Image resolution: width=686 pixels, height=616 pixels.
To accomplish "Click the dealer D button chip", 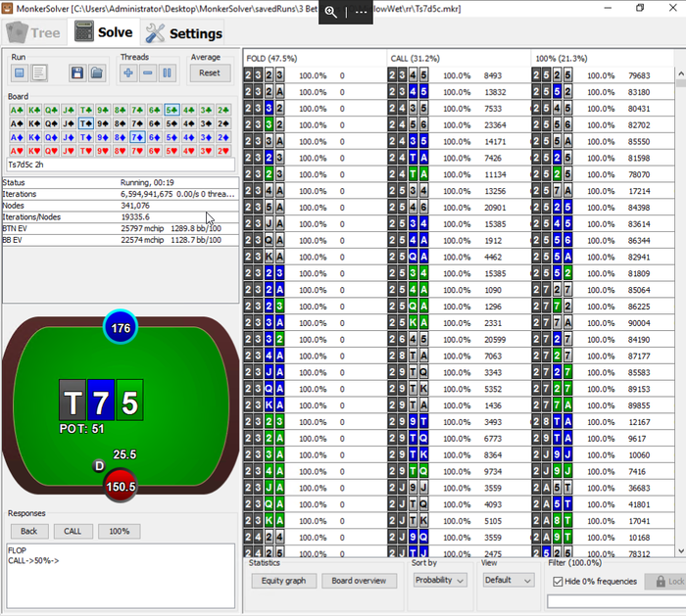I will click(x=99, y=466).
